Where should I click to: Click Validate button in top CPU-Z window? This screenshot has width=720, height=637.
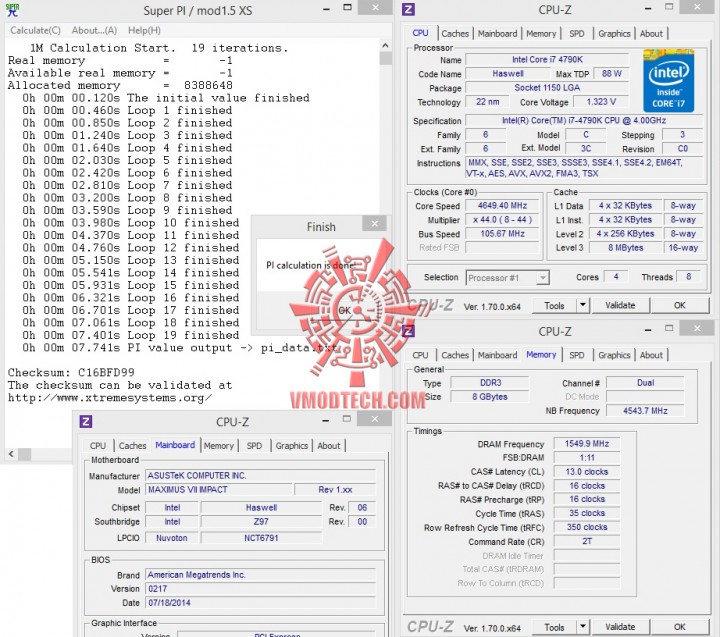point(620,305)
